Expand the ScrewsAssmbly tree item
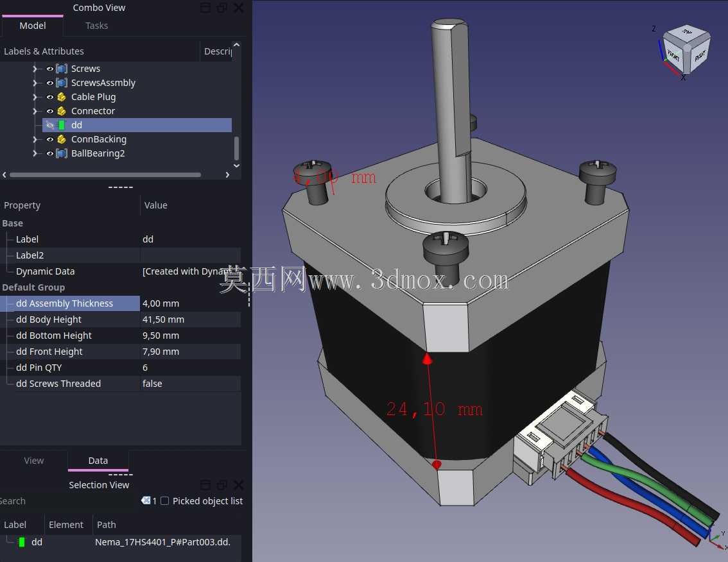 [35, 83]
